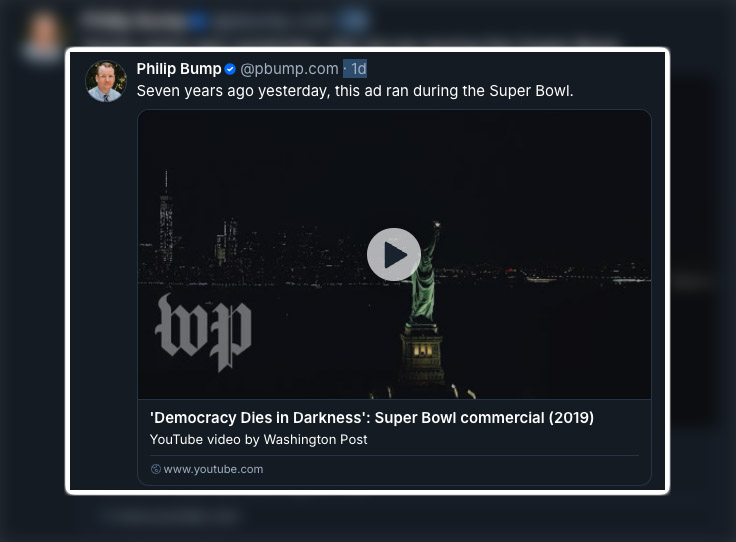The height and width of the screenshot is (542, 736).
Task: Click the post text about the Super Bowl
Action: click(x=355, y=91)
